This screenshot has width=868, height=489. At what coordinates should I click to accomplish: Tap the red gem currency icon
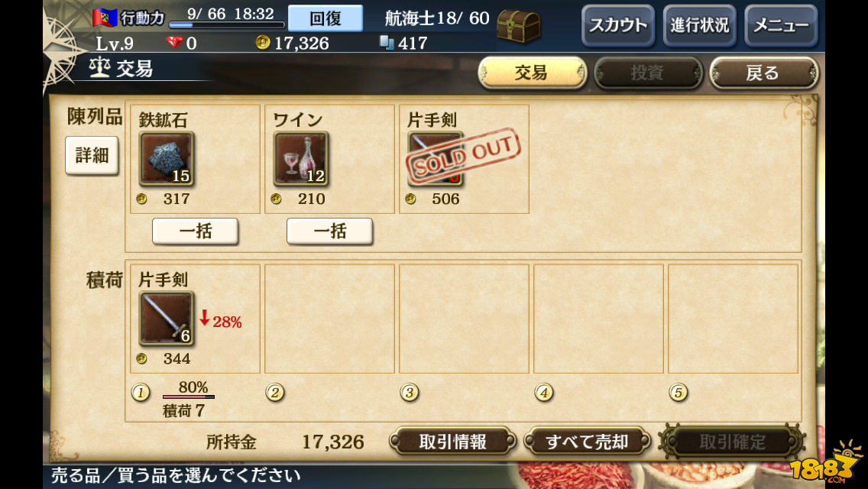click(x=174, y=42)
